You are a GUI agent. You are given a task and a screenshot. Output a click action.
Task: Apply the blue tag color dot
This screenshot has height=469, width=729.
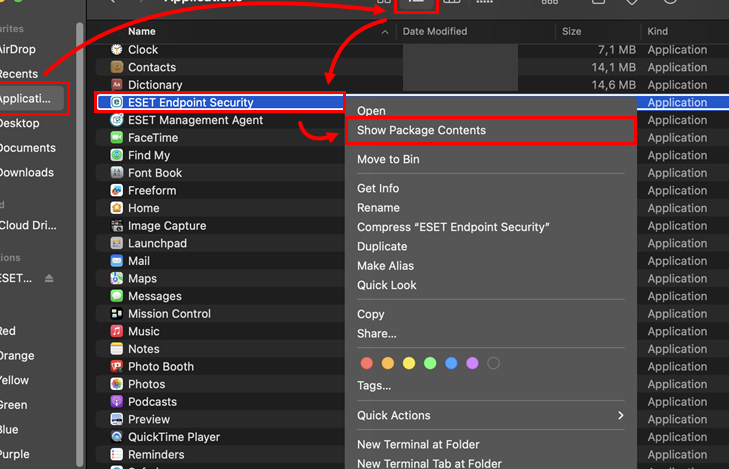pyautogui.click(x=451, y=363)
